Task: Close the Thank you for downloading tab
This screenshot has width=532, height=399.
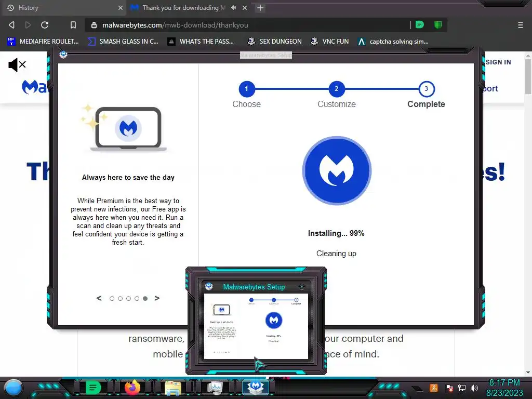Action: (245, 8)
